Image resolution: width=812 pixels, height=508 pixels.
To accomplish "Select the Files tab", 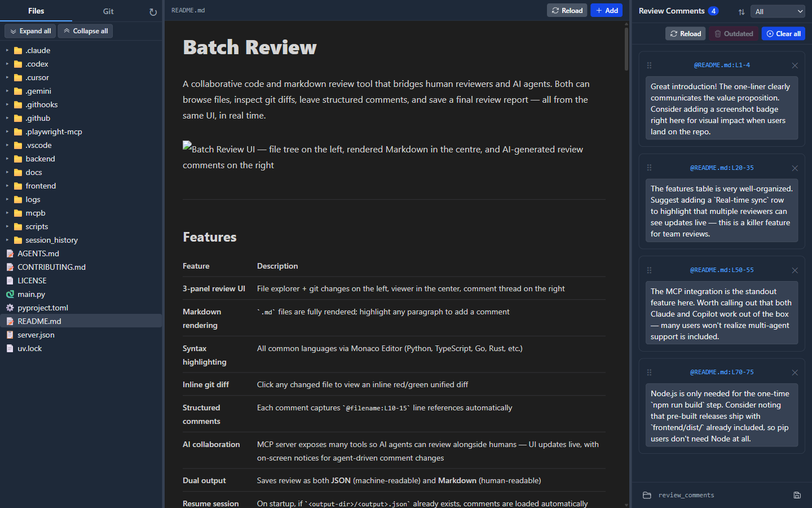I will (x=36, y=11).
